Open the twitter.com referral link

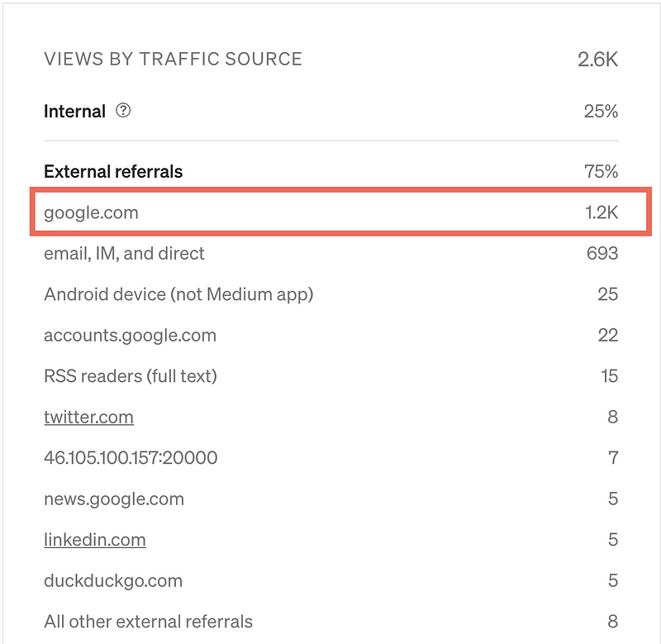(x=88, y=417)
